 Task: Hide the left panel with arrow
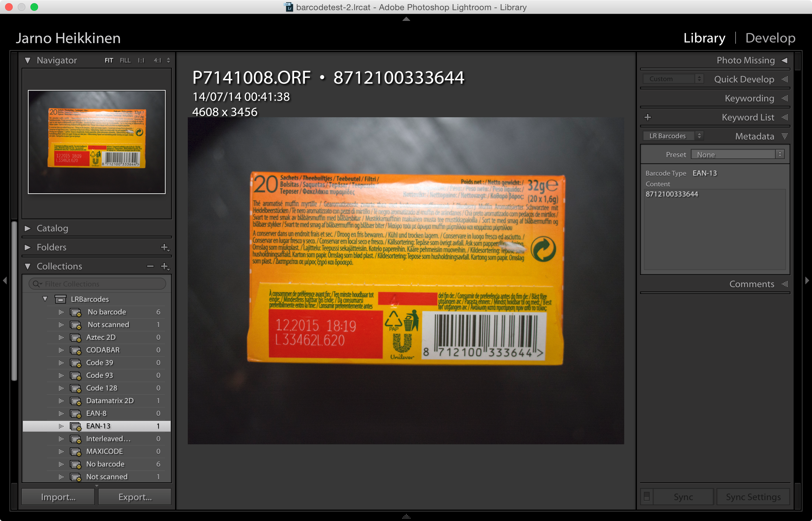(x=5, y=280)
